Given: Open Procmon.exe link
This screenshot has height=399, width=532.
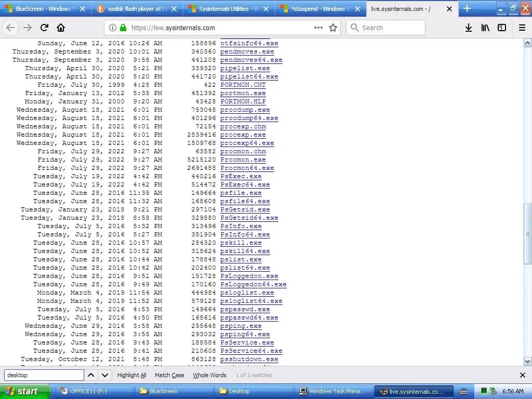Looking at the screenshot, I should 243,159.
